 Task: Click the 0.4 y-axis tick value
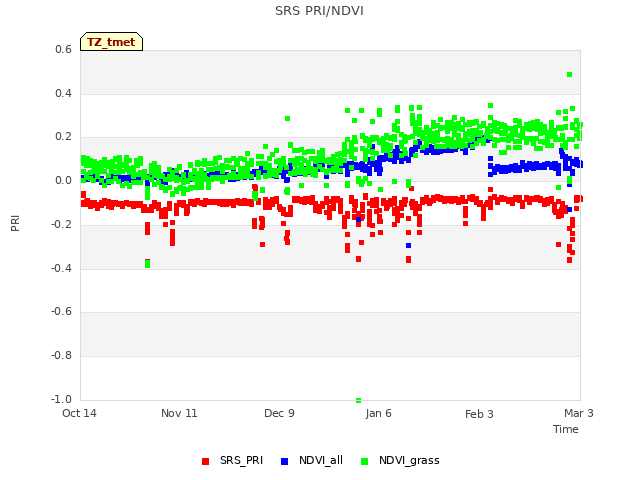click(x=63, y=93)
